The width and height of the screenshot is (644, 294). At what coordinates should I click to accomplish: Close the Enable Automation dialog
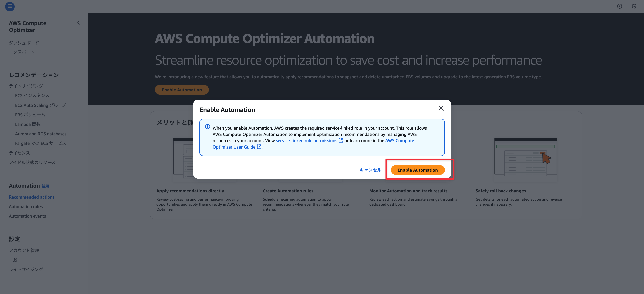(x=441, y=108)
